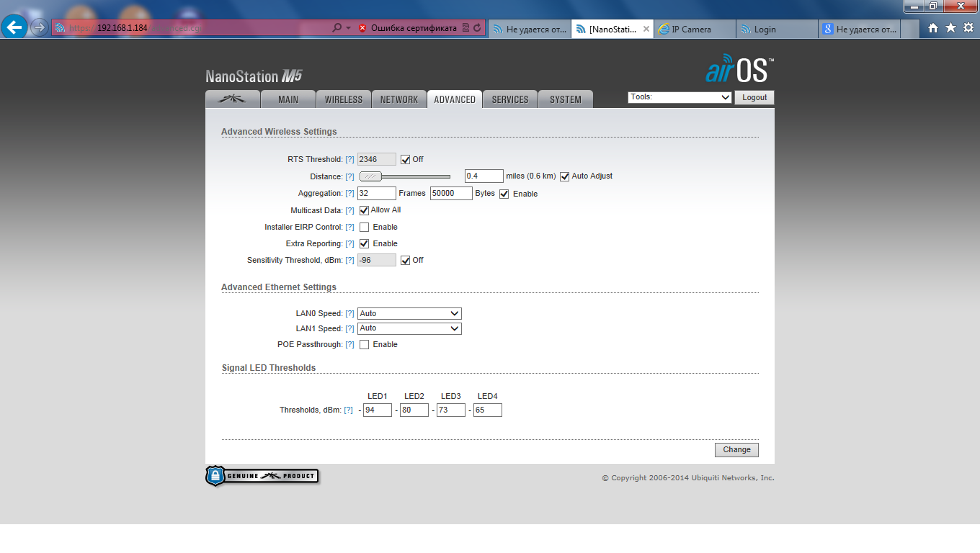Screen dimensions: 980x553
Task: Open Installer EIRP Control help [?]
Action: click(349, 227)
